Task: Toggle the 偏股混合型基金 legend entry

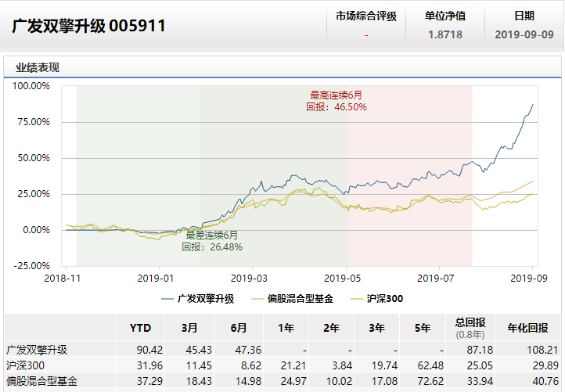Action: click(292, 299)
